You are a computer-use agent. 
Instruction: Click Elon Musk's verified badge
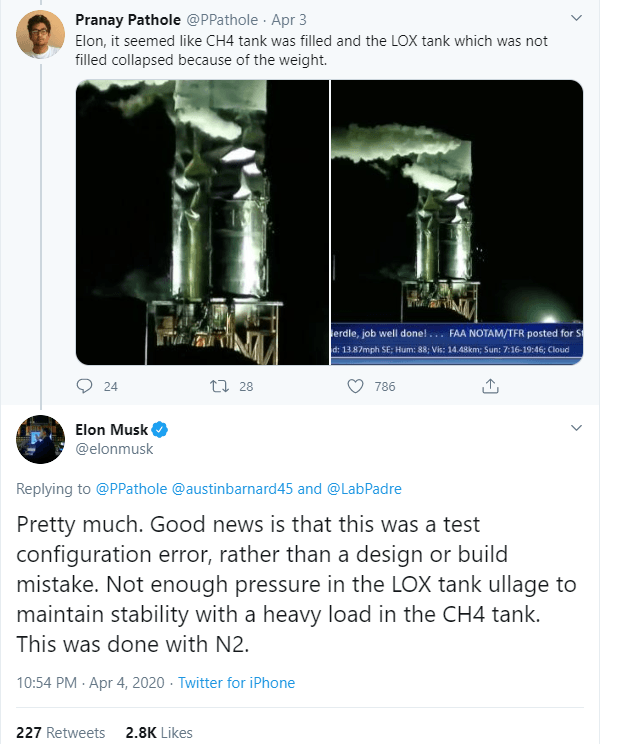click(160, 430)
